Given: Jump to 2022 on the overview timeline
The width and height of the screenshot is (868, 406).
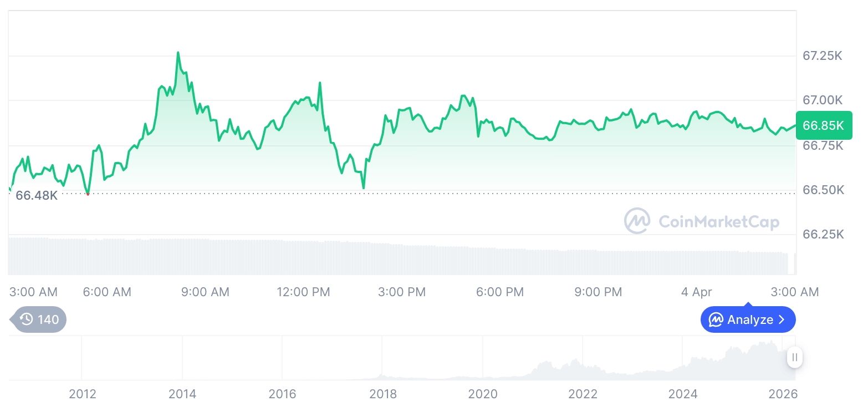Looking at the screenshot, I should click(x=583, y=394).
